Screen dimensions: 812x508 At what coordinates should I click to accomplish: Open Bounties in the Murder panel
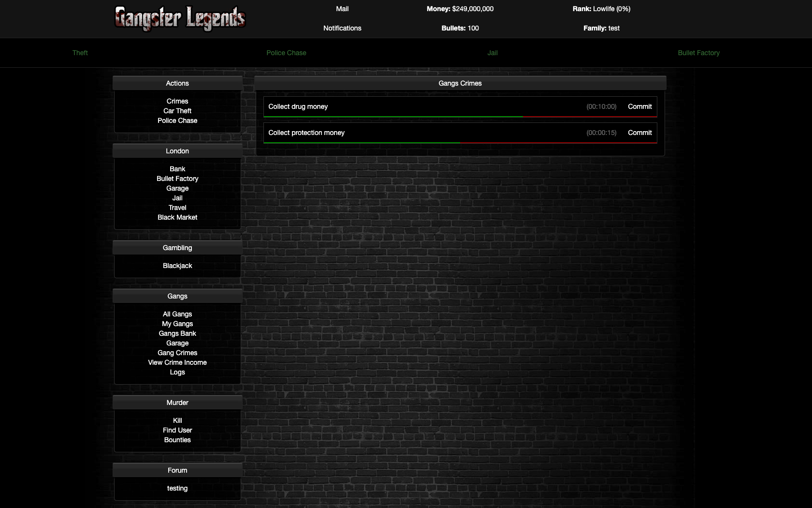click(x=177, y=440)
